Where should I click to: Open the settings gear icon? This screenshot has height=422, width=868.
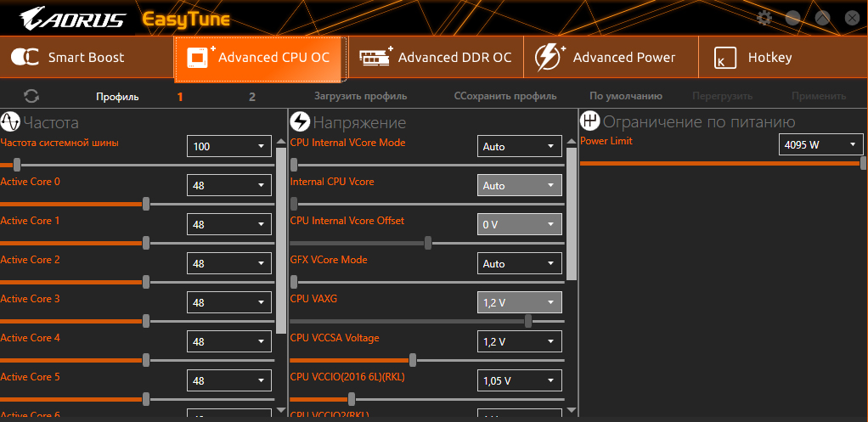click(x=764, y=18)
